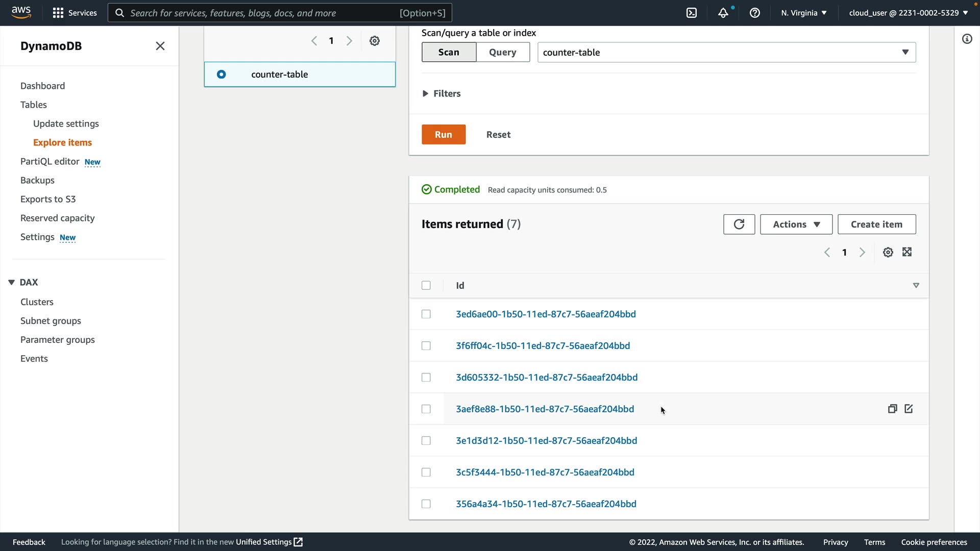Viewport: 980px width, 551px height.
Task: Expand items table to full screen
Action: [x=907, y=252]
